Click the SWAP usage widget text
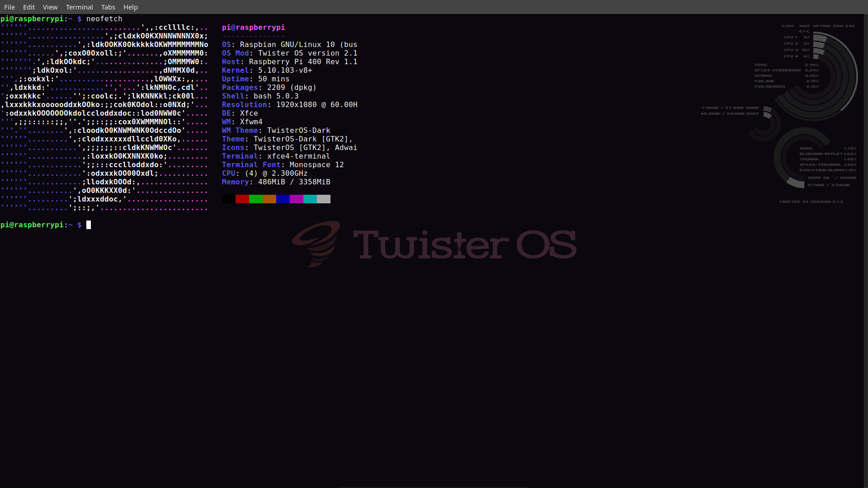Screen dimensions: 868x488 (832, 178)
